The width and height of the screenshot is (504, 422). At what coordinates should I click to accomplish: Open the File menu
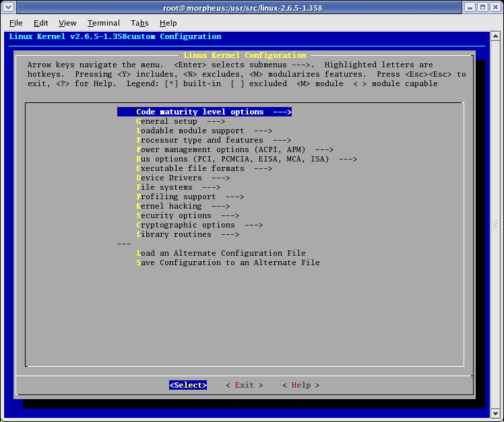pyautogui.click(x=16, y=23)
